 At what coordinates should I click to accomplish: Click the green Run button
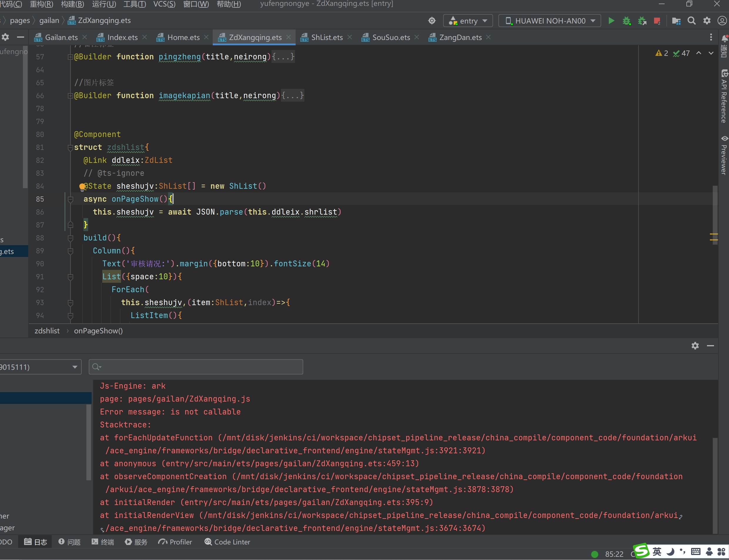tap(611, 21)
